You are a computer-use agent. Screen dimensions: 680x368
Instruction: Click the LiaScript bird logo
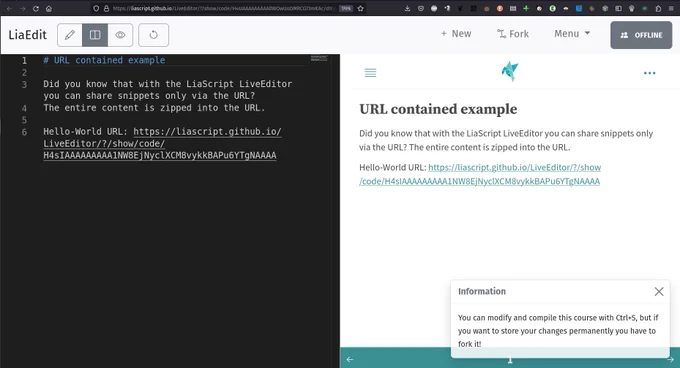(x=510, y=72)
